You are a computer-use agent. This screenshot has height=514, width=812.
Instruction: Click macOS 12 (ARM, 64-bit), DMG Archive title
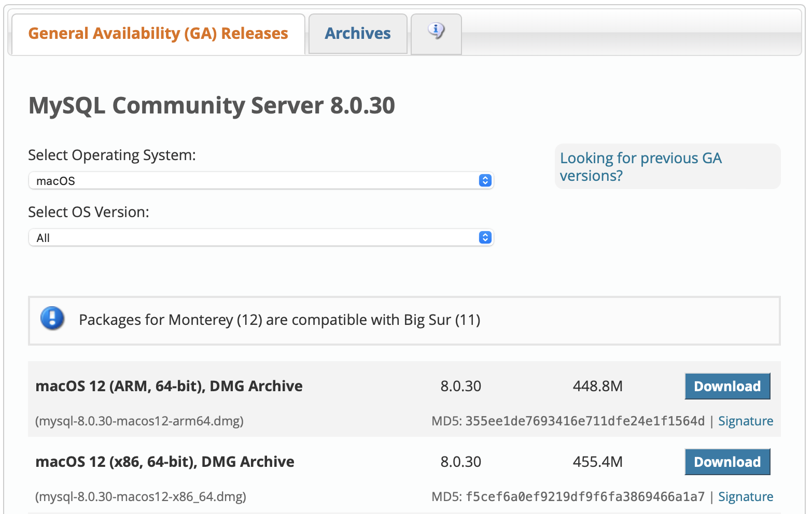(169, 386)
